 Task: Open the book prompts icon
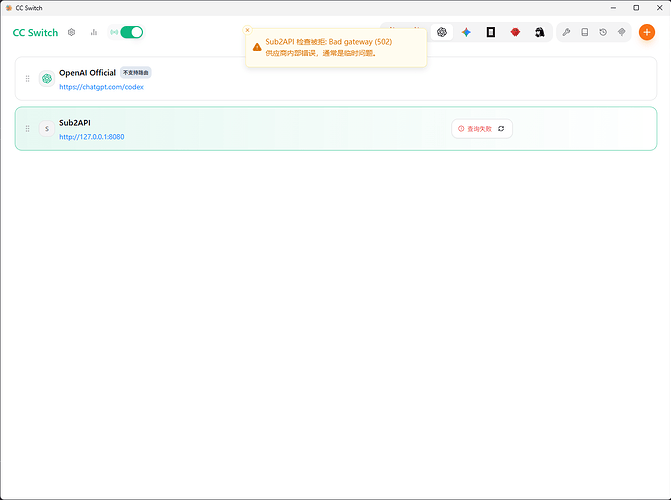(585, 32)
